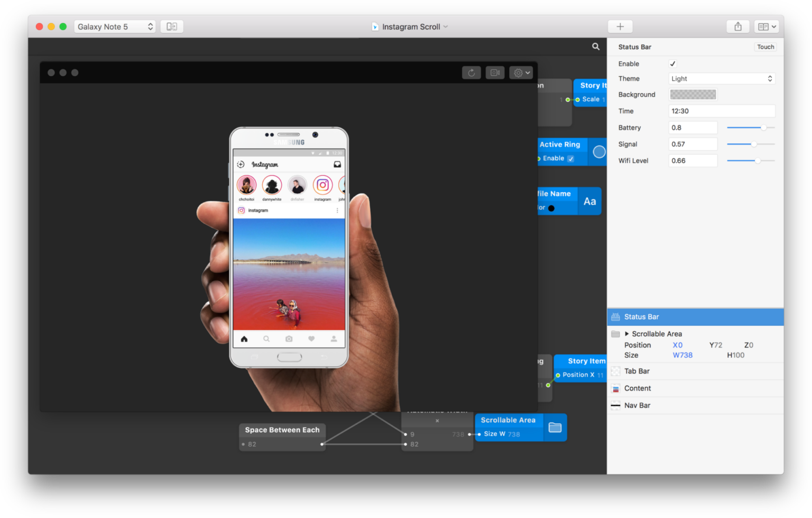Screen dimensions: 812x518
Task: Toggle Touch mode in the Status Bar panel
Action: 765,47
